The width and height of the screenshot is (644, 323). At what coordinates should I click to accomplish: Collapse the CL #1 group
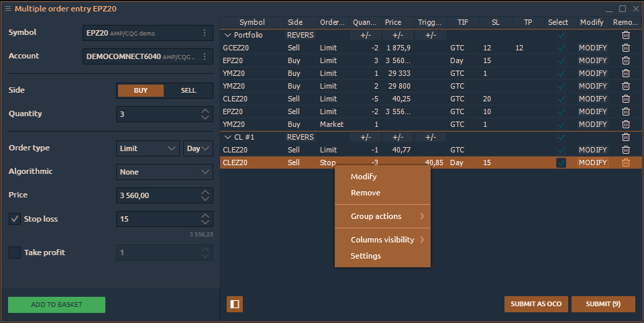227,137
